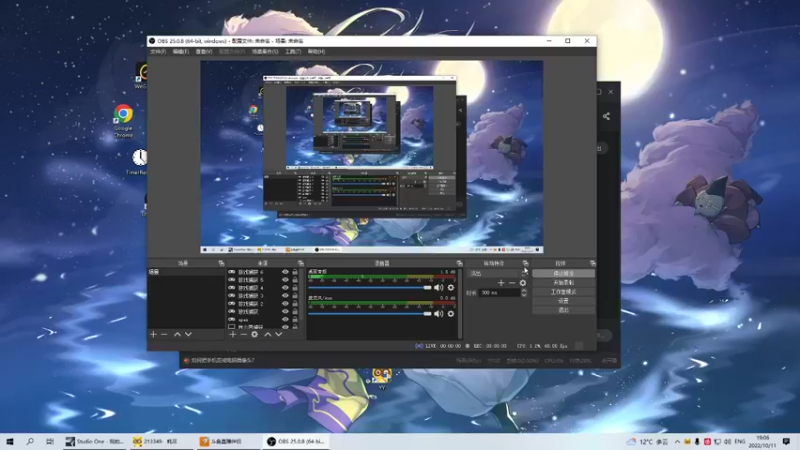Click the share icon in the window behind OBS

tap(606, 116)
